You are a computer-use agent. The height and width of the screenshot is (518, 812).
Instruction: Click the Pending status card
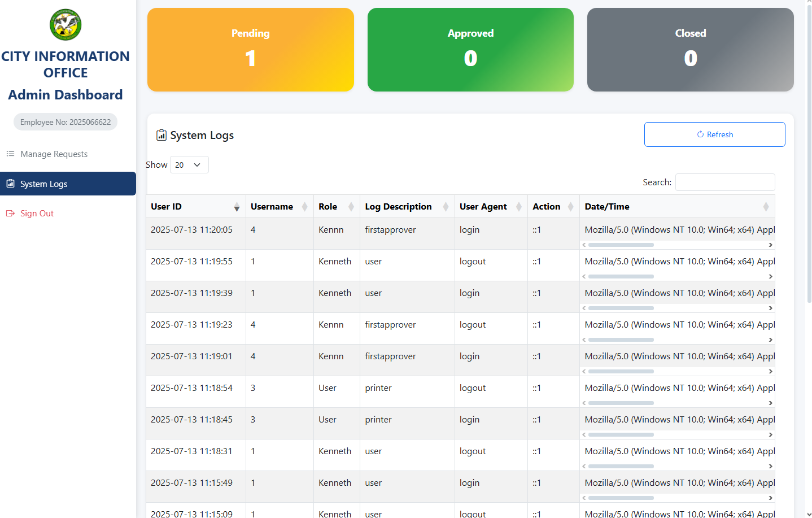tap(251, 50)
